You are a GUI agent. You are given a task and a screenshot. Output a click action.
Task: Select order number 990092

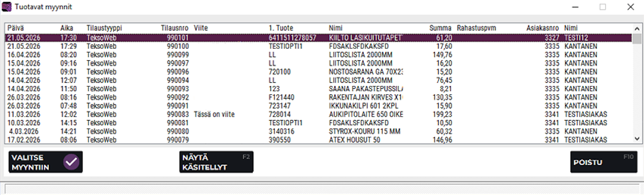178,97
